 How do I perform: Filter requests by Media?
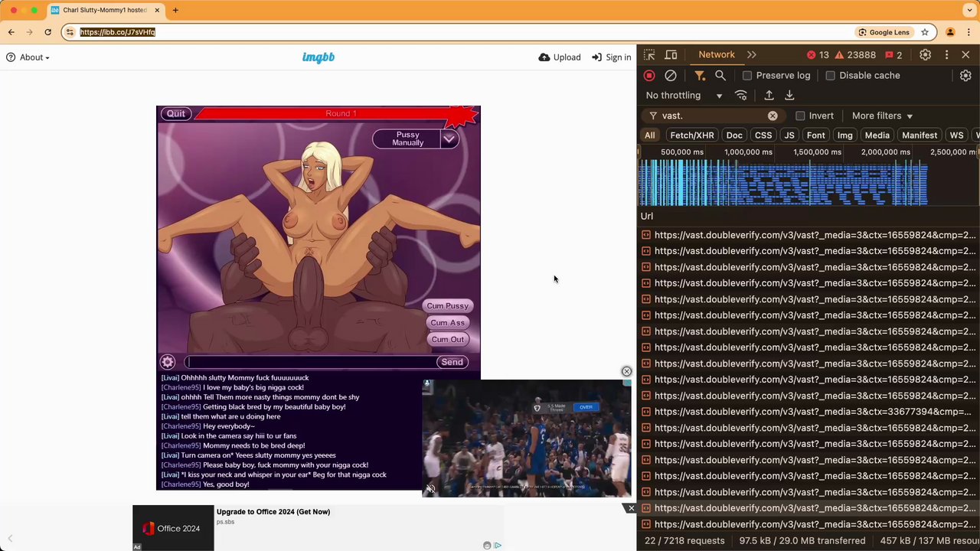pos(877,135)
